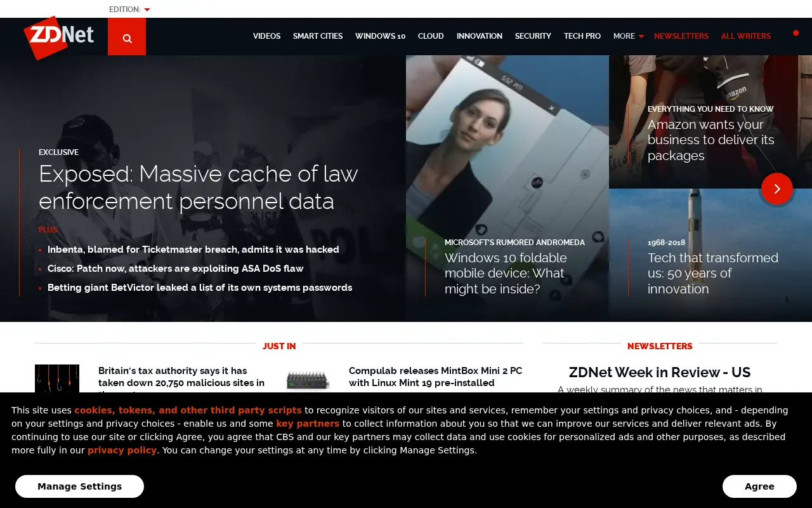Expand the Edition dropdown
The width and height of the screenshot is (812, 508).
tap(129, 10)
